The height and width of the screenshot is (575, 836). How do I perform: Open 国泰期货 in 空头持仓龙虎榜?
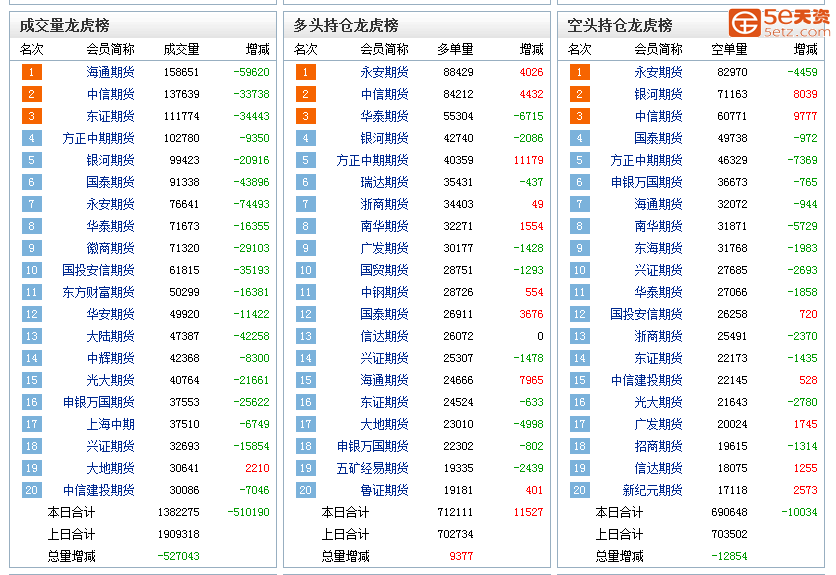click(x=658, y=138)
